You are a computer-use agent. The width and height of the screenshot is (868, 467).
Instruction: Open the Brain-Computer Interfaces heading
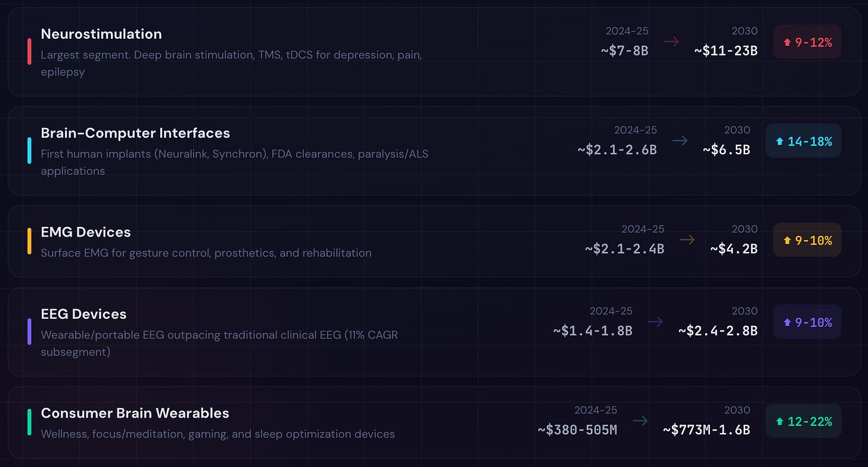135,133
